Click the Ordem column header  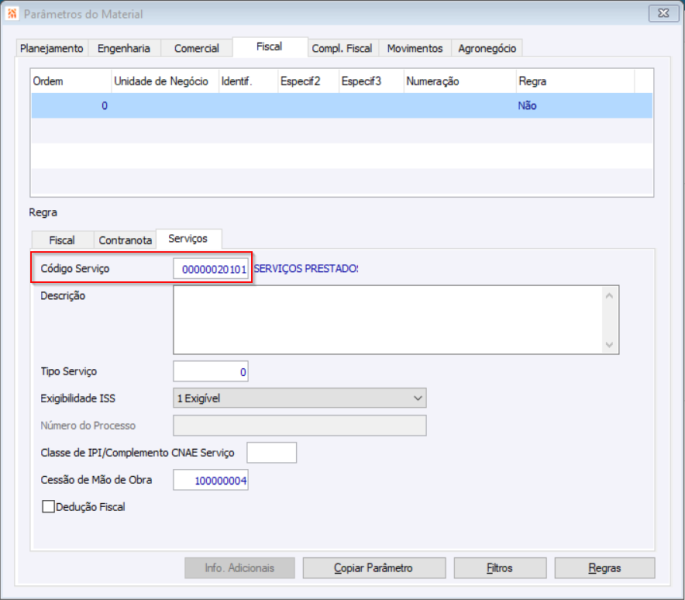coord(71,81)
